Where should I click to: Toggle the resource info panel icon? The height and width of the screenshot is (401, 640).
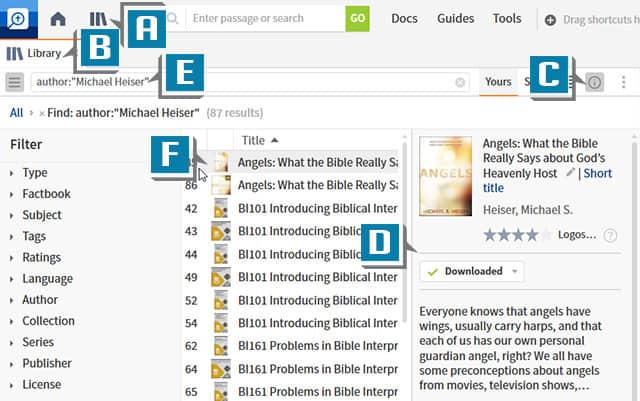[595, 82]
